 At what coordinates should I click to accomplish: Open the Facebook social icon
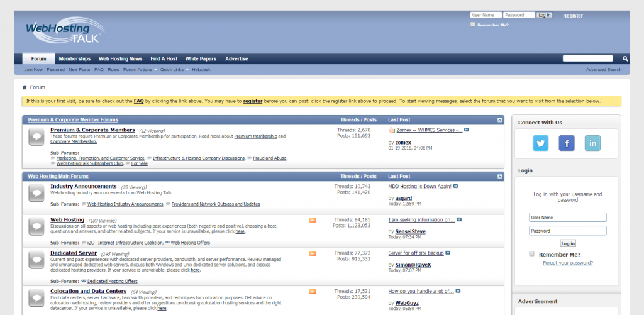coord(567,143)
